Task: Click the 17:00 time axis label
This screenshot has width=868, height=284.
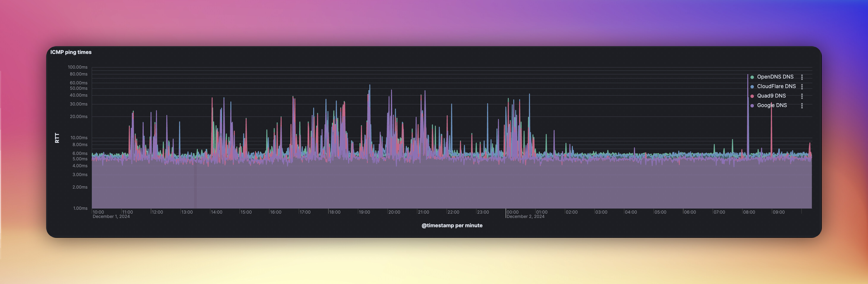Action: [305, 212]
